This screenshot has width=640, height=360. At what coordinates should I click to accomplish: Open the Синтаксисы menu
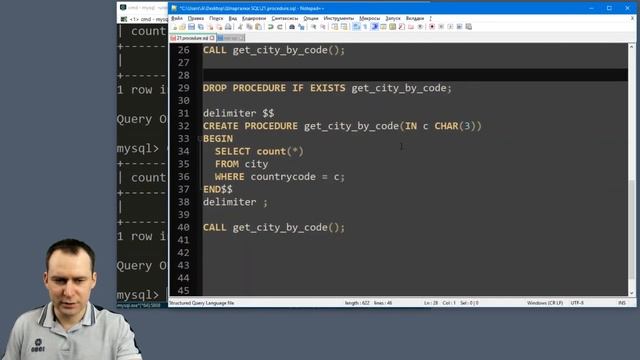pyautogui.click(x=284, y=18)
